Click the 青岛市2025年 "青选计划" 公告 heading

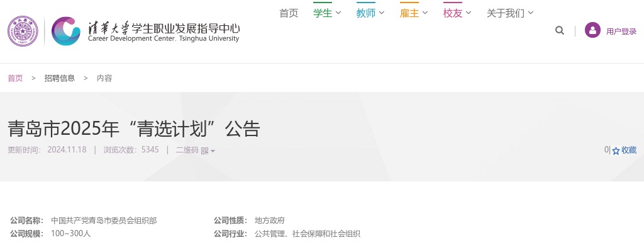click(x=134, y=129)
